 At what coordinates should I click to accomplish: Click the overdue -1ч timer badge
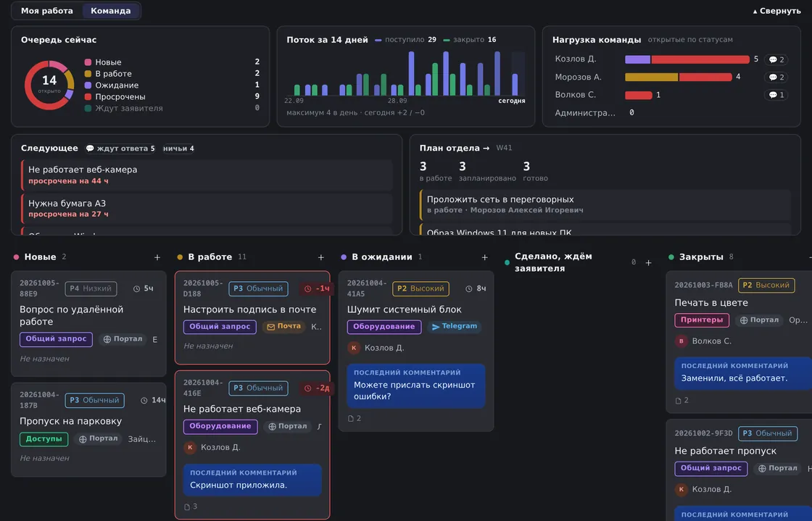click(317, 288)
